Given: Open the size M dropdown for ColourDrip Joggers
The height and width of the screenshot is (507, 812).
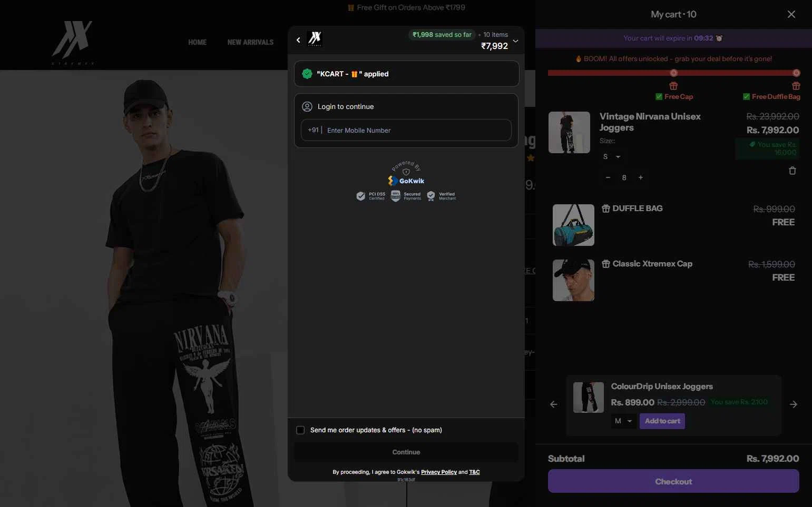Looking at the screenshot, I should 623,421.
